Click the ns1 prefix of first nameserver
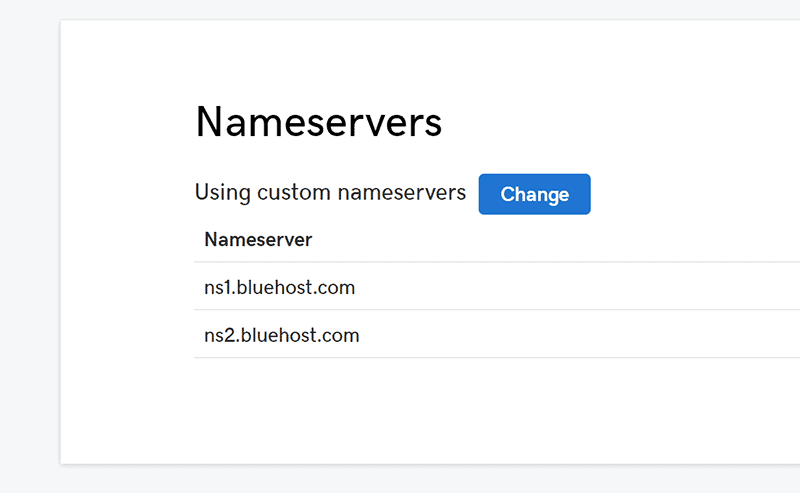This screenshot has width=800, height=493. [x=218, y=288]
